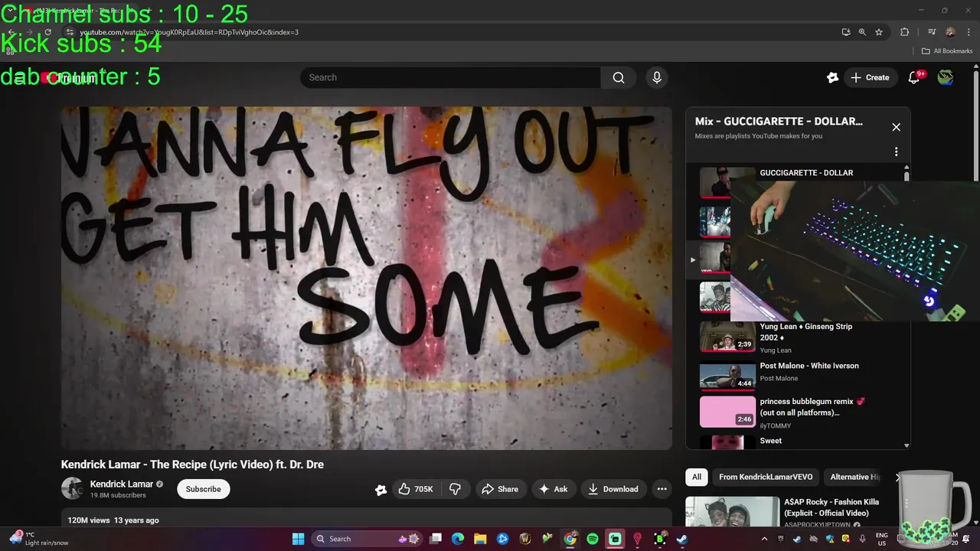Subscribe to Kendrick Lamar channel

pyautogui.click(x=203, y=489)
